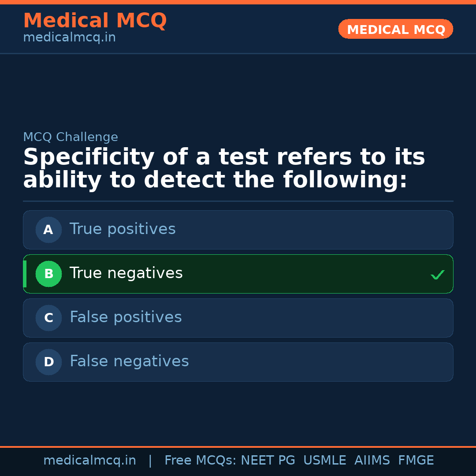Screen dimensions: 476x476
Task: Click the FMGE footer link
Action: 416,460
